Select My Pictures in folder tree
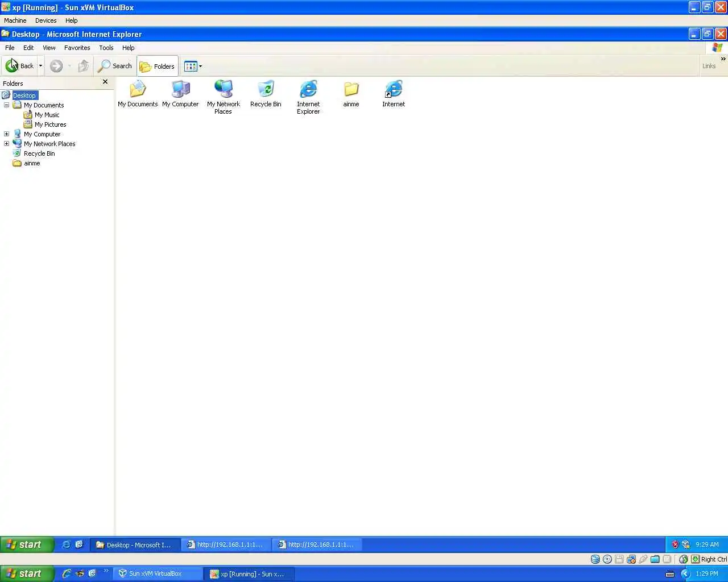Viewport: 728px width, 582px height. [x=50, y=124]
